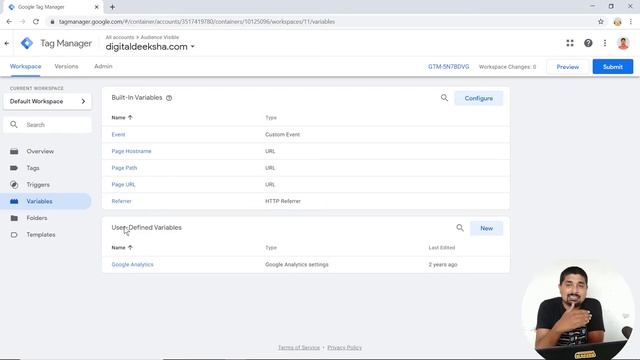Switch to the Versions tab
This screenshot has height=360, width=640.
click(x=66, y=67)
